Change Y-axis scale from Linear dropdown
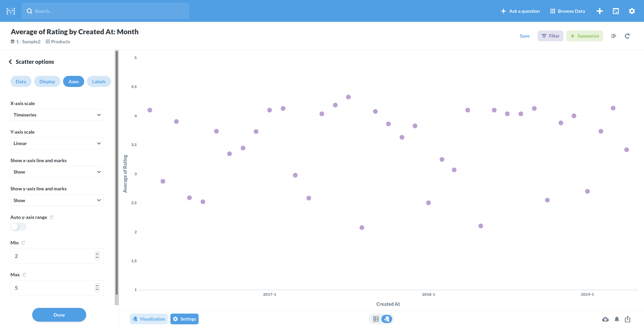This screenshot has height=327, width=644. tap(57, 143)
